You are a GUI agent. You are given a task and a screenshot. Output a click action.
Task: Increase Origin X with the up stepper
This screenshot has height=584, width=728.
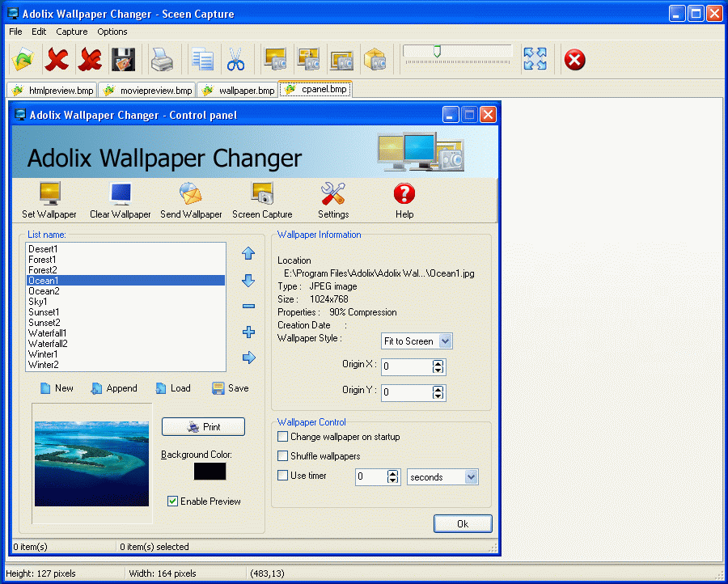(x=436, y=363)
